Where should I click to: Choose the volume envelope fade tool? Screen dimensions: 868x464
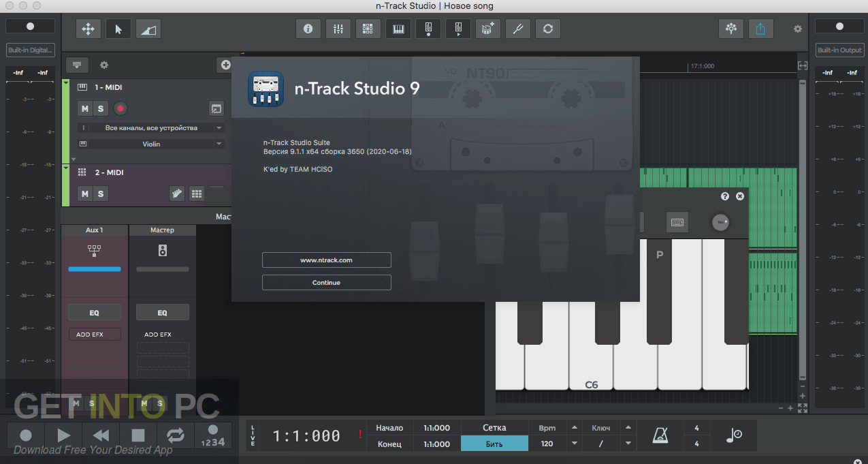(148, 29)
